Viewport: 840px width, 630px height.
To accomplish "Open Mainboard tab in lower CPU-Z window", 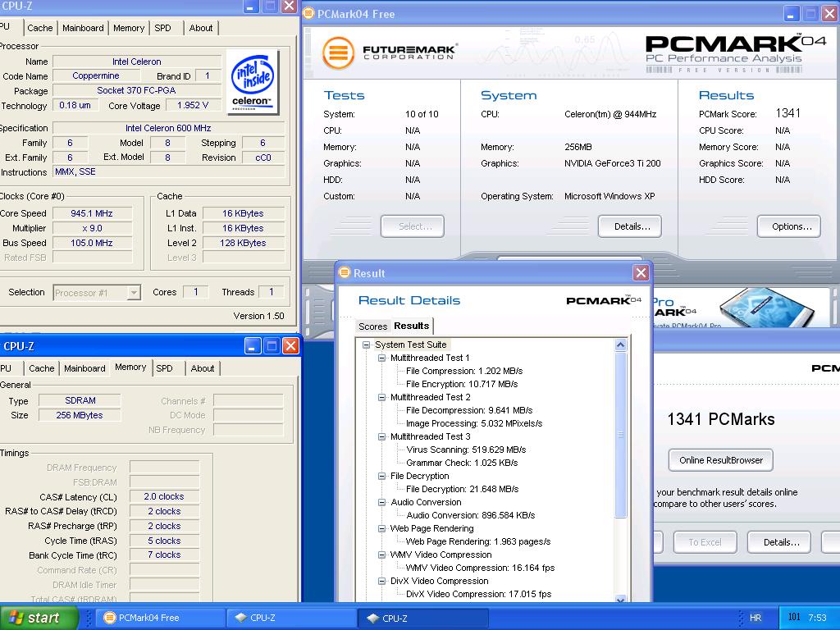I will [x=84, y=368].
